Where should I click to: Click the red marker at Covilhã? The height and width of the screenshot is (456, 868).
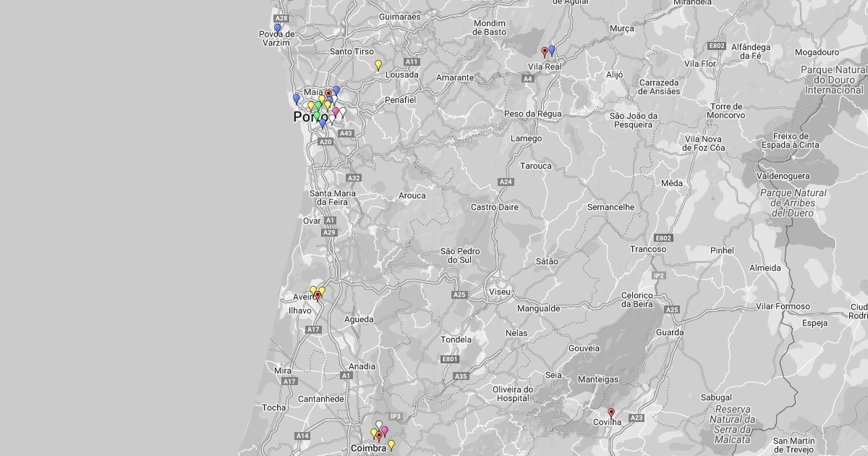(x=611, y=413)
